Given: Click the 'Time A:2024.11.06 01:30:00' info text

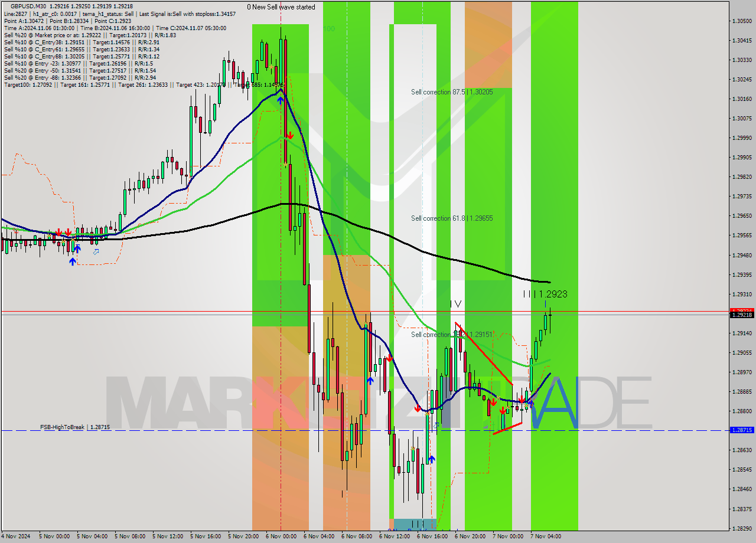Looking at the screenshot, I should 39,28.
